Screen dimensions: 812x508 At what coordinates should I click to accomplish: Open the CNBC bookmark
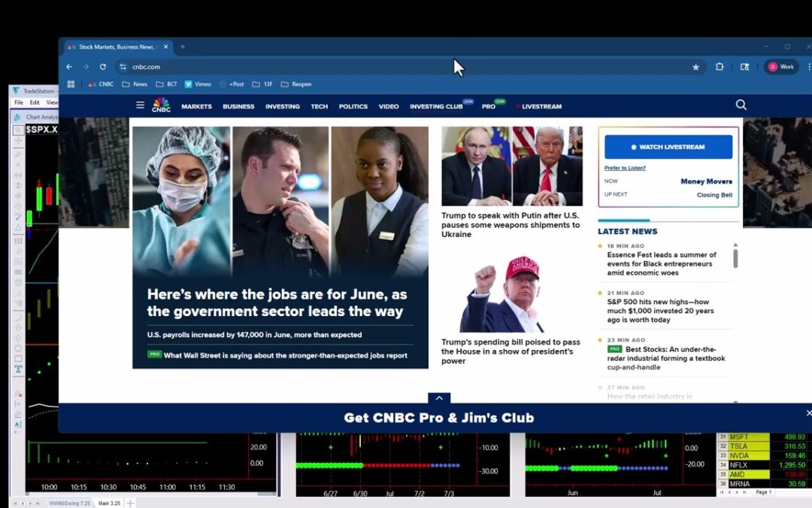pos(101,84)
